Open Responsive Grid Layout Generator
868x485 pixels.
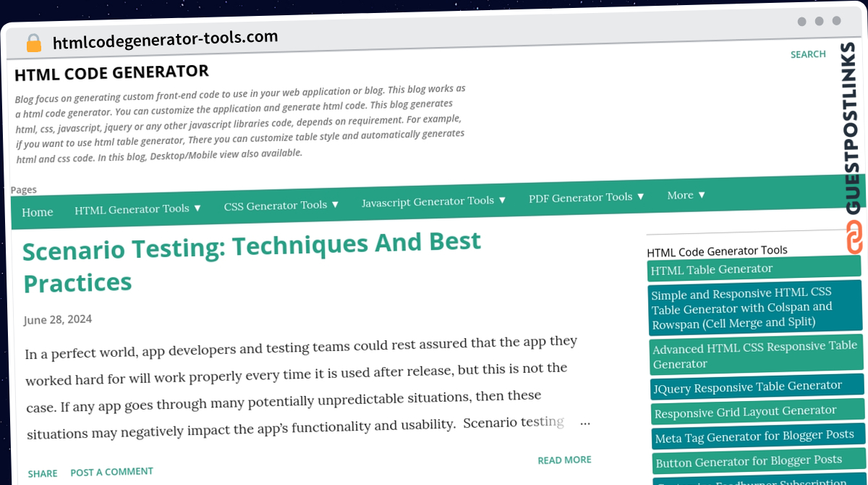tap(758, 411)
